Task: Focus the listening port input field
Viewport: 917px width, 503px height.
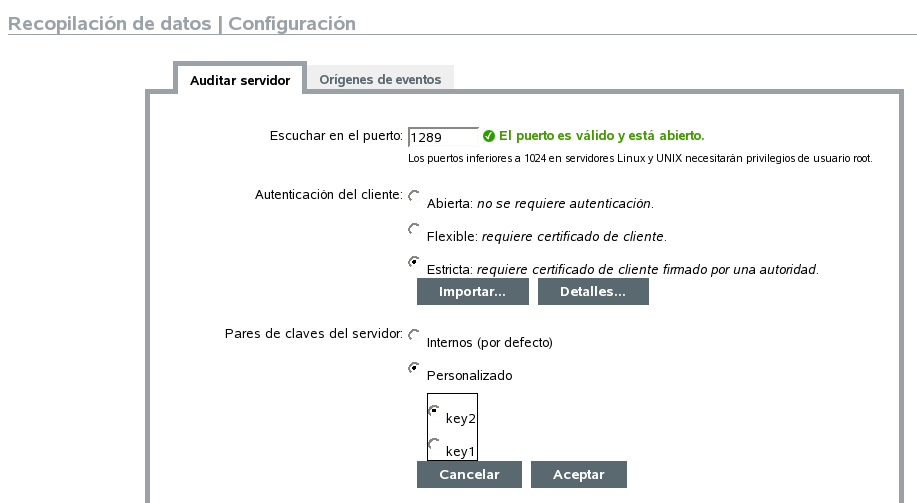Action: pyautogui.click(x=443, y=137)
